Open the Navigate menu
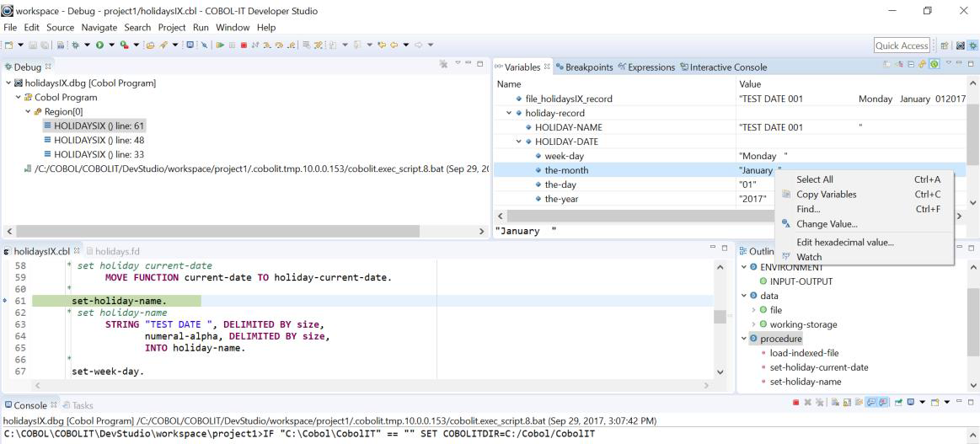The width and height of the screenshot is (980, 444). click(x=99, y=28)
